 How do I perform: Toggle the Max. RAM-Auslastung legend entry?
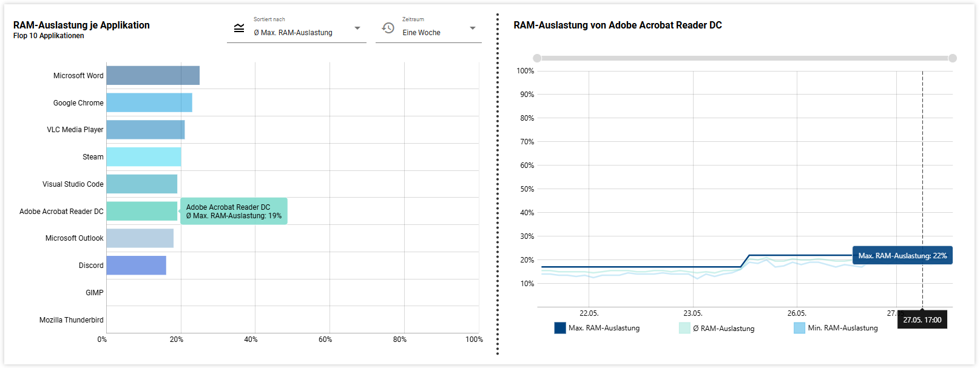[x=597, y=328]
